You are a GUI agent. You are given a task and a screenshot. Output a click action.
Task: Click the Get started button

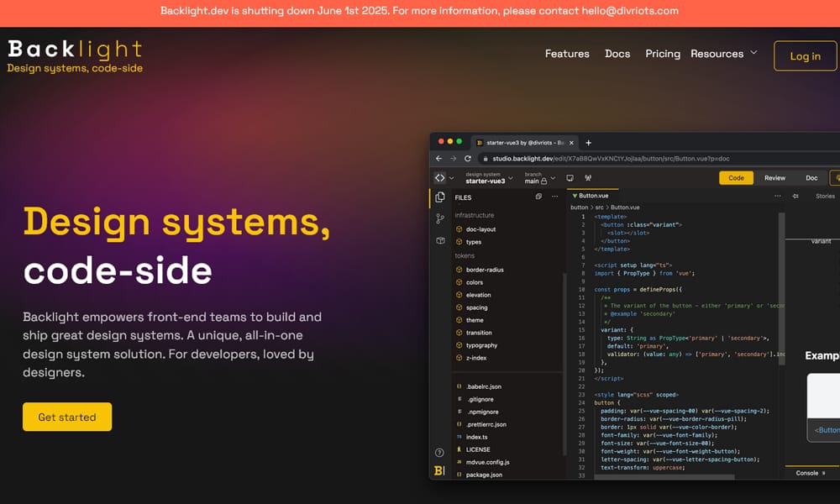coord(67,417)
